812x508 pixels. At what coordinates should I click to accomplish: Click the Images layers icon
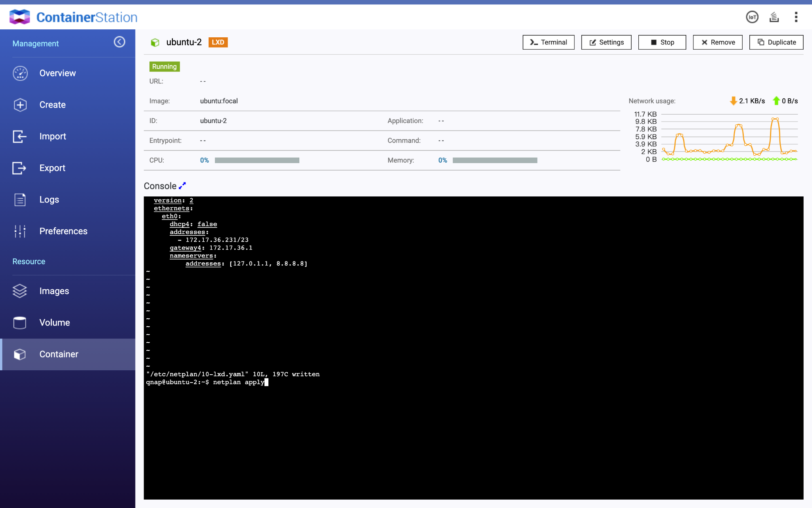tap(19, 291)
